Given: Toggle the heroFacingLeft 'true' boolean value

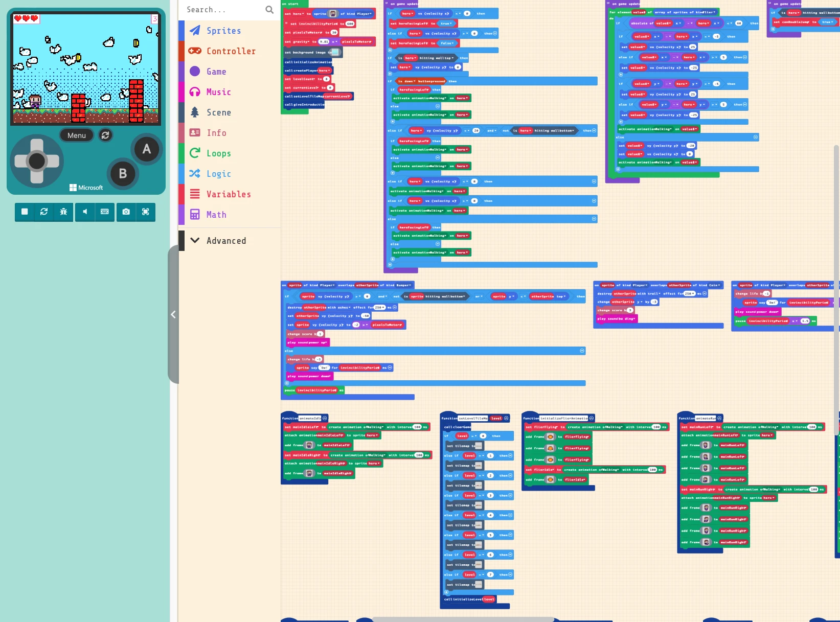Looking at the screenshot, I should click(446, 24).
